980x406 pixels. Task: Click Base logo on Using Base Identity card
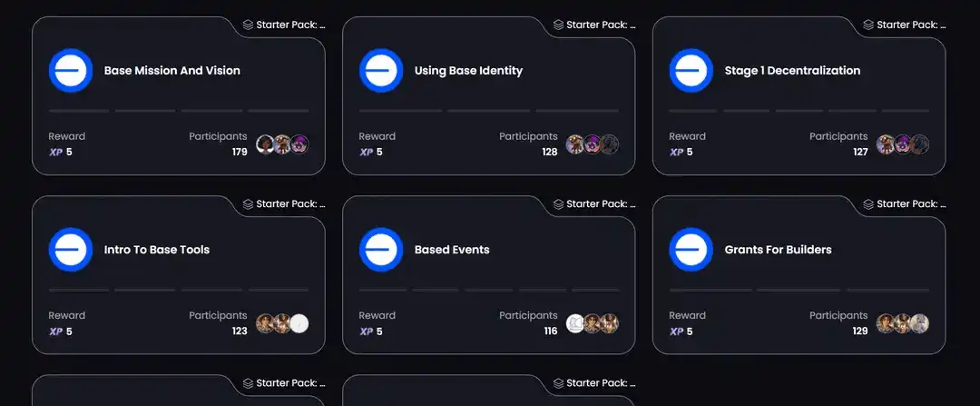pos(381,71)
